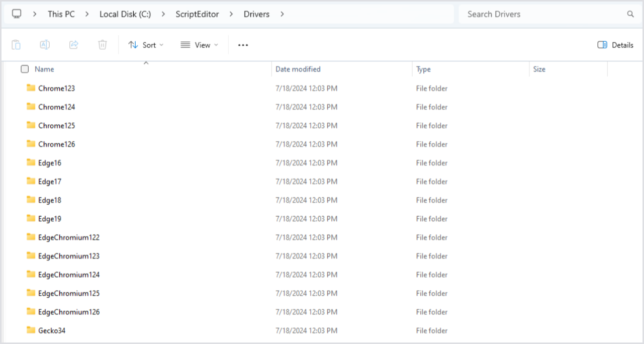
Task: Toggle the Details pane button
Action: point(615,45)
